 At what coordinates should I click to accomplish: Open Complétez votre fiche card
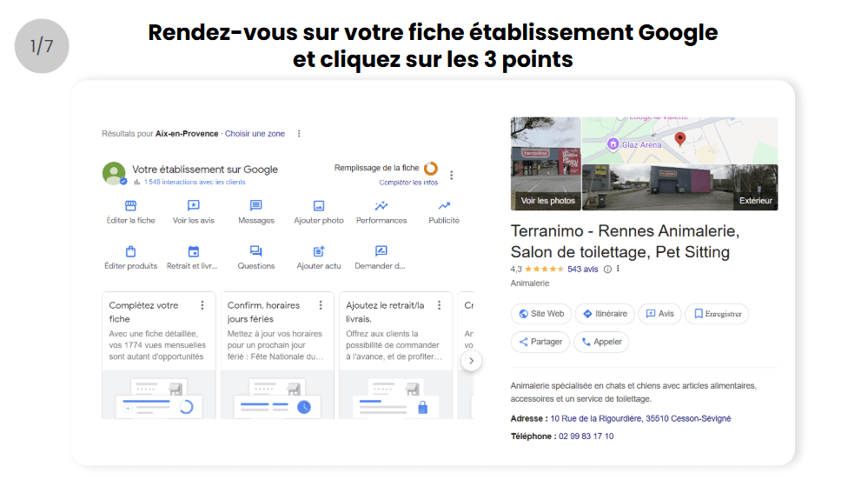coord(158,356)
